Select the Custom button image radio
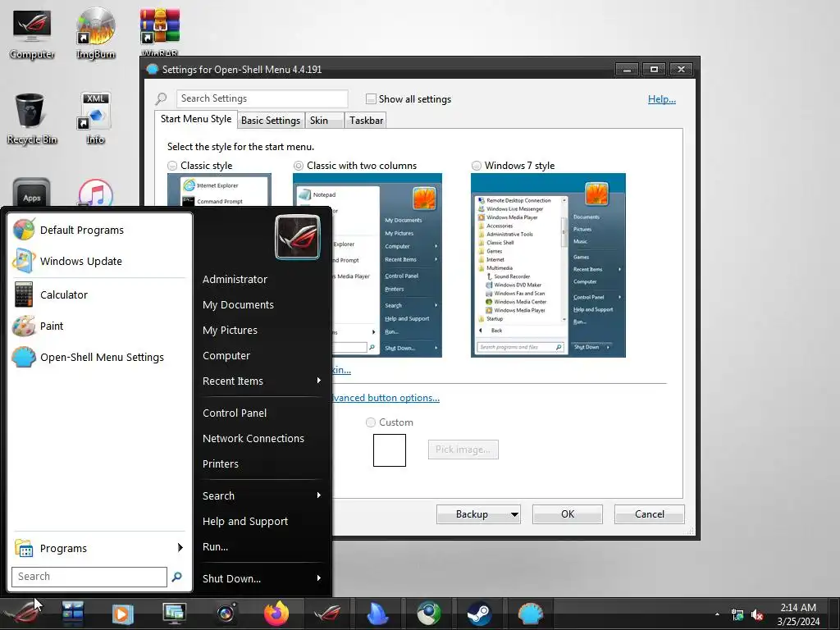The height and width of the screenshot is (630, 840). pyautogui.click(x=370, y=422)
